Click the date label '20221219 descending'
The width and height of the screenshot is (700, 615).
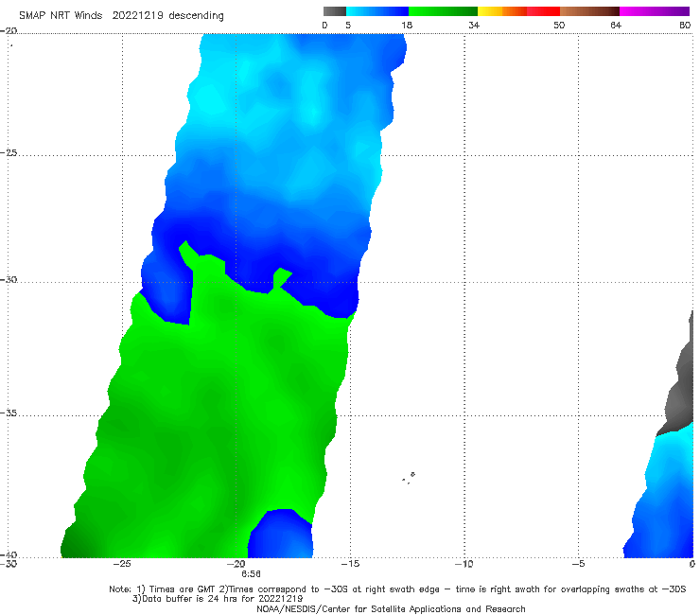click(167, 15)
